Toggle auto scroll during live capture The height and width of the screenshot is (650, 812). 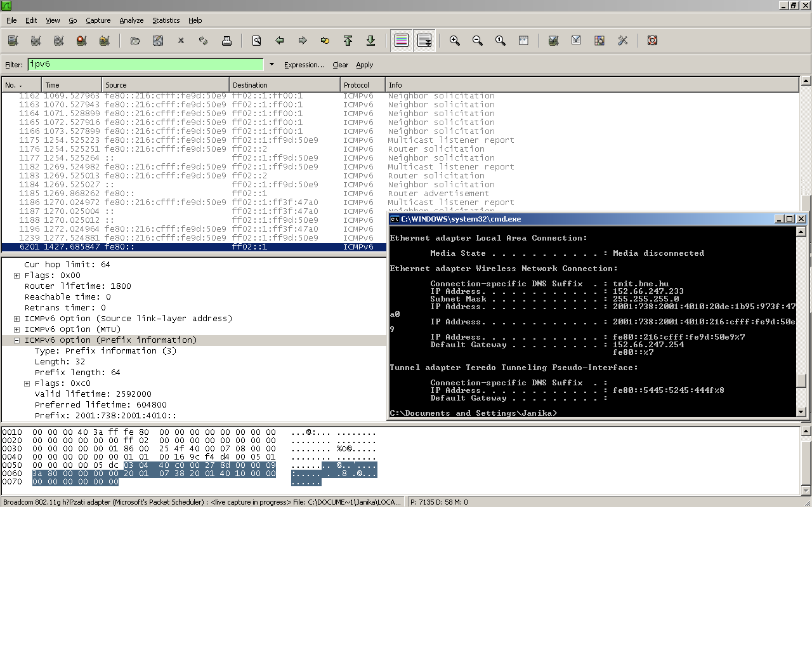click(424, 41)
